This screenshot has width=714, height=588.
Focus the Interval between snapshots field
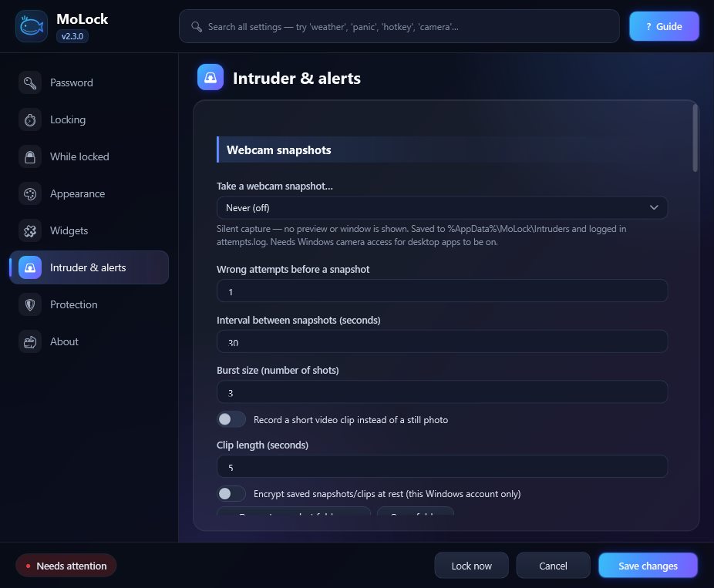[442, 341]
